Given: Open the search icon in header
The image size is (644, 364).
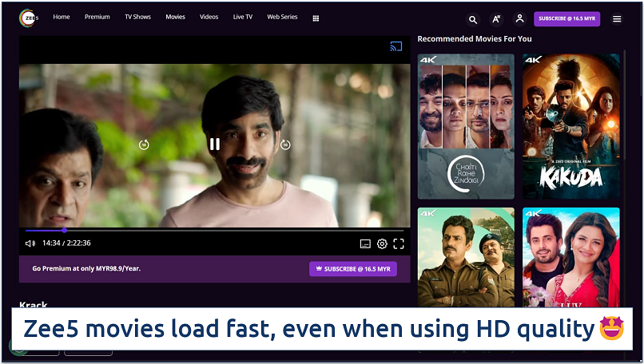Looking at the screenshot, I should [473, 19].
